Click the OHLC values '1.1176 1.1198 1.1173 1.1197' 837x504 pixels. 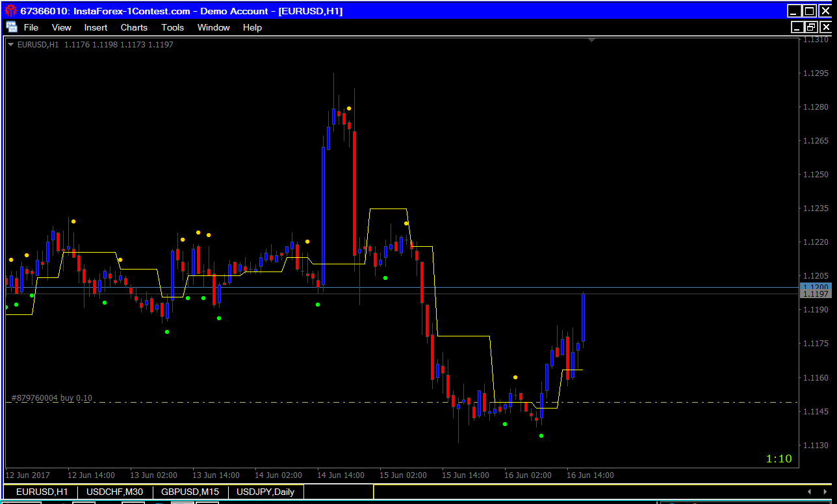pos(119,45)
